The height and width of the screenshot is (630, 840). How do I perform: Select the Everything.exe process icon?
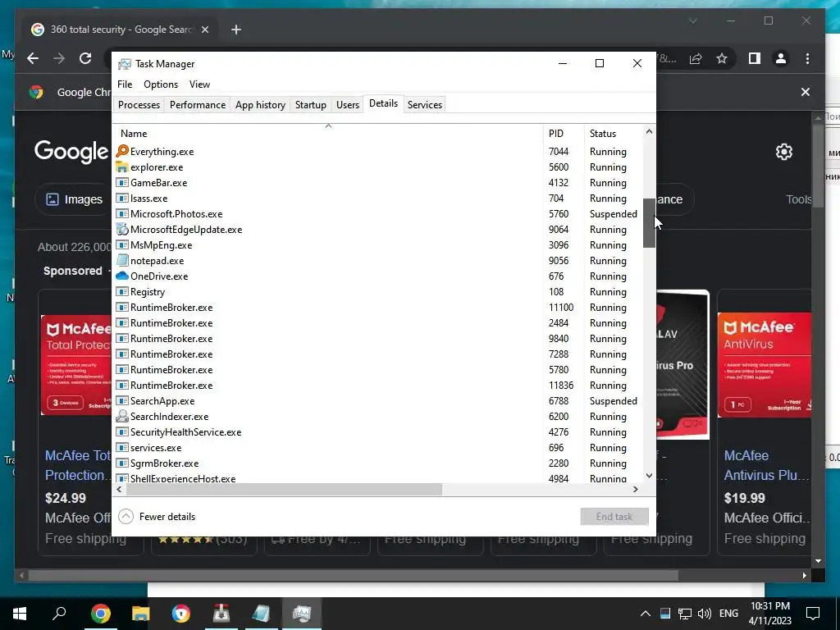point(122,152)
